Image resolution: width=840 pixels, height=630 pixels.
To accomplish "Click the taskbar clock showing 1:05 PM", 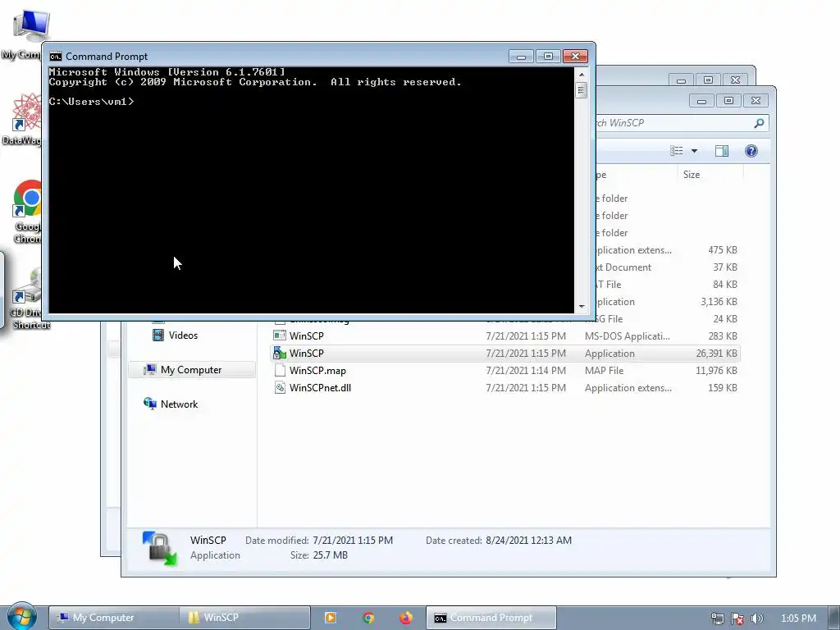I will point(798,619).
